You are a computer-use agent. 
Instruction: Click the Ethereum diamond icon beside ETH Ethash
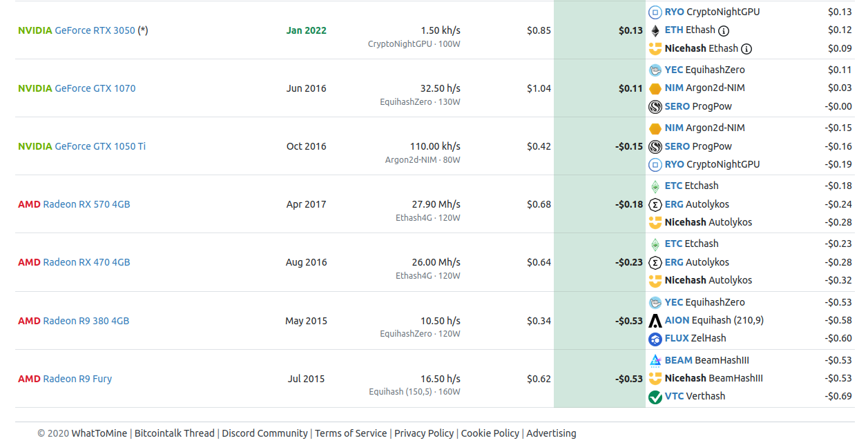point(655,30)
